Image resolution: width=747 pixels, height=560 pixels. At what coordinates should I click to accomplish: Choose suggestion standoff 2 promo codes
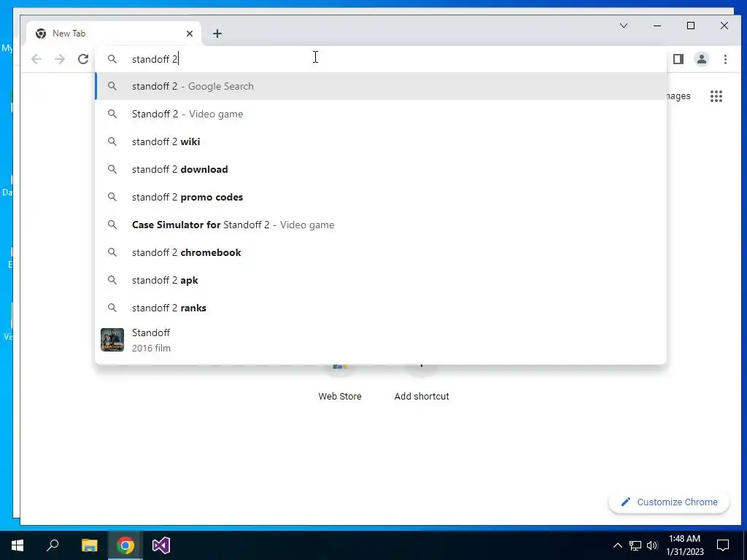[381, 197]
